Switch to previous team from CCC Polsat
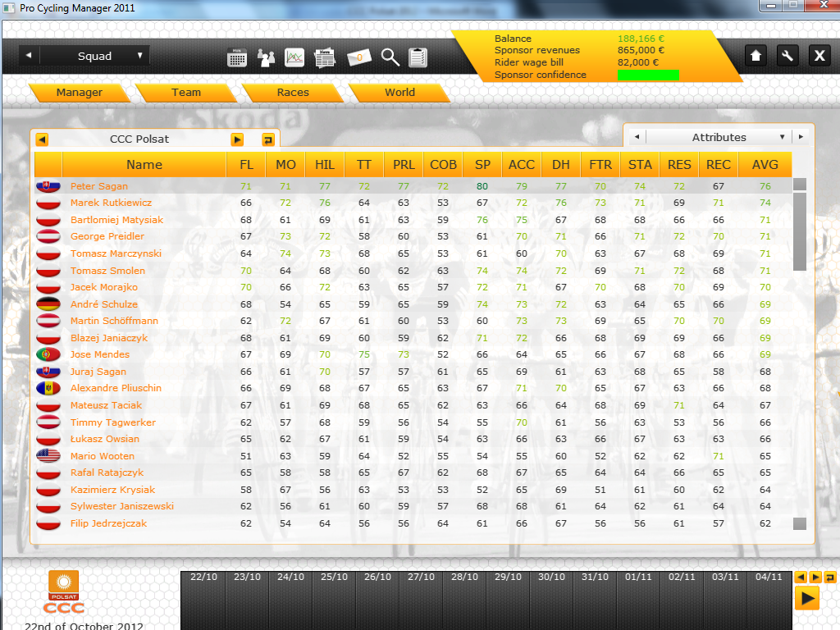 click(x=42, y=139)
